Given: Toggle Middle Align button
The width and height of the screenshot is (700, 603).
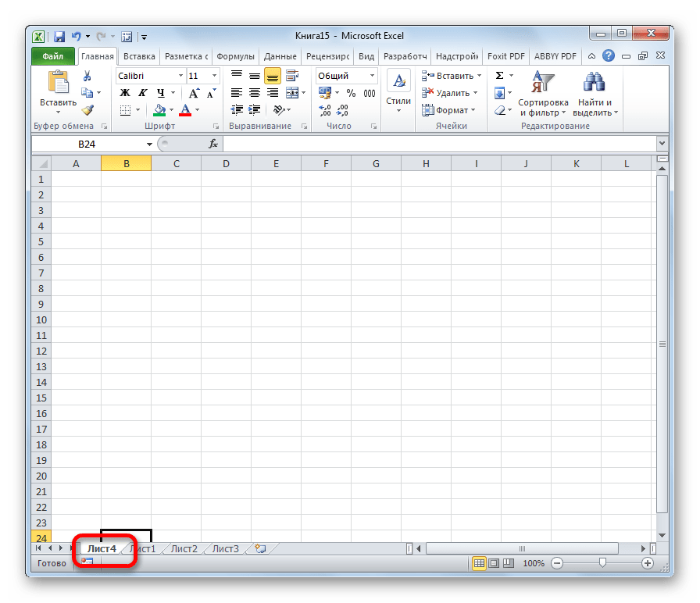Looking at the screenshot, I should pyautogui.click(x=255, y=76).
